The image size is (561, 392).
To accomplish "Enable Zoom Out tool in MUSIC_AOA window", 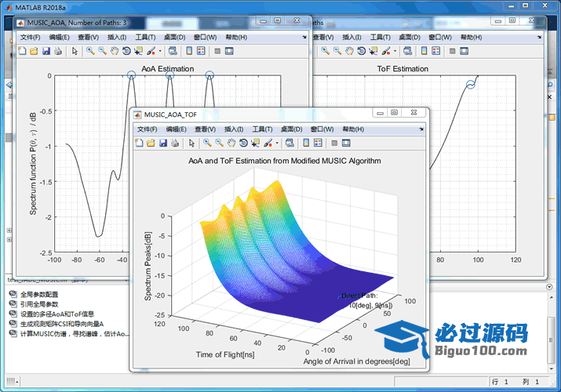I will [x=102, y=51].
